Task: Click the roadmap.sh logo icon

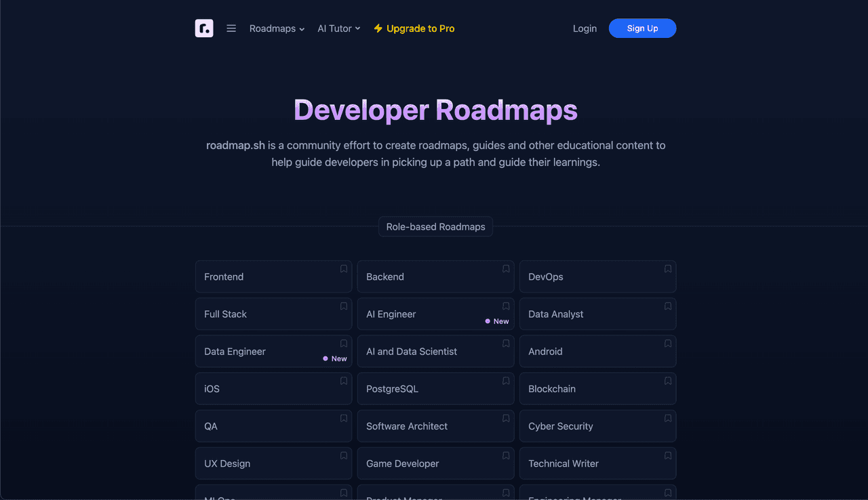Action: pyautogui.click(x=204, y=28)
